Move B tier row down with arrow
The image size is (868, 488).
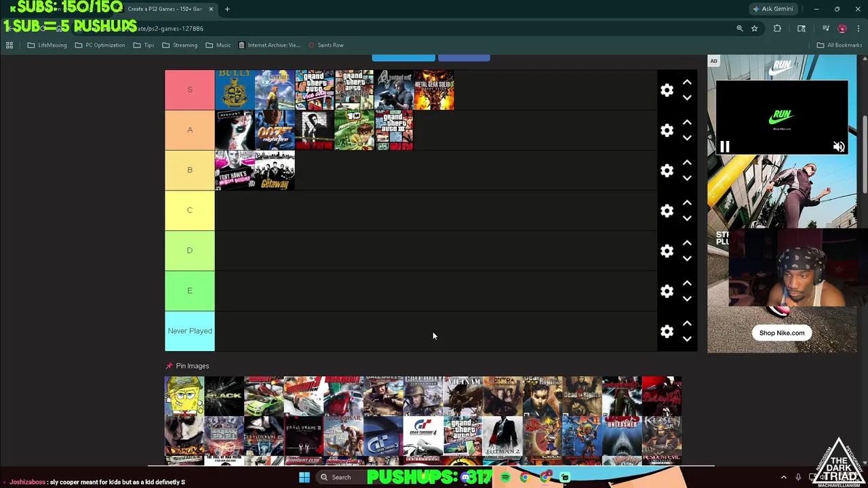[x=687, y=178]
